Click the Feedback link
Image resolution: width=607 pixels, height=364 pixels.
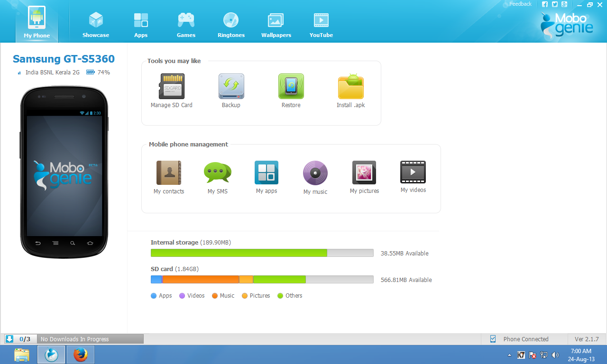pyautogui.click(x=520, y=4)
